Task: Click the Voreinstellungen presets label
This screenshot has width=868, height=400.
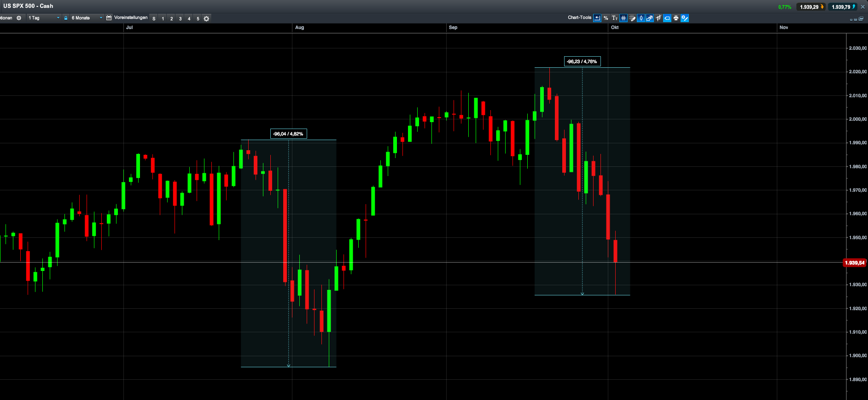Action: point(131,18)
